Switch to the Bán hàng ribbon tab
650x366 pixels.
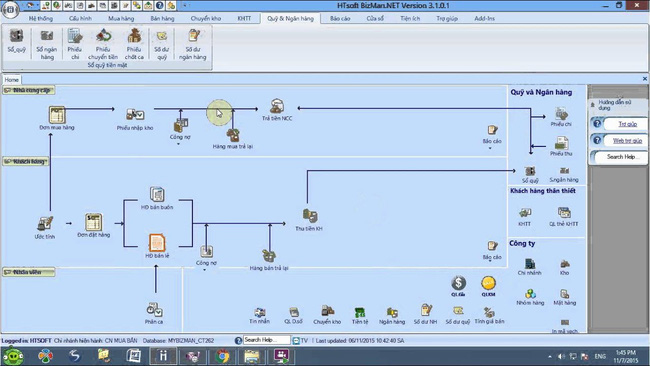[162, 18]
